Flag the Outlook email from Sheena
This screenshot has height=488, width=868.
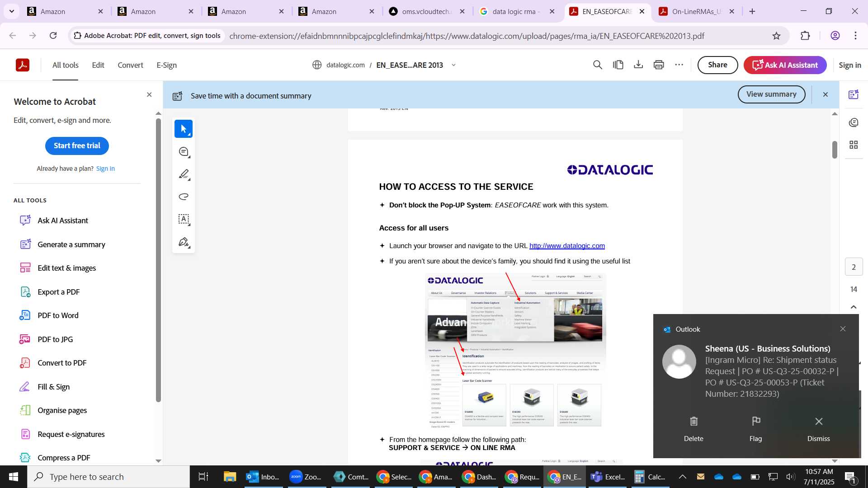[756, 429]
